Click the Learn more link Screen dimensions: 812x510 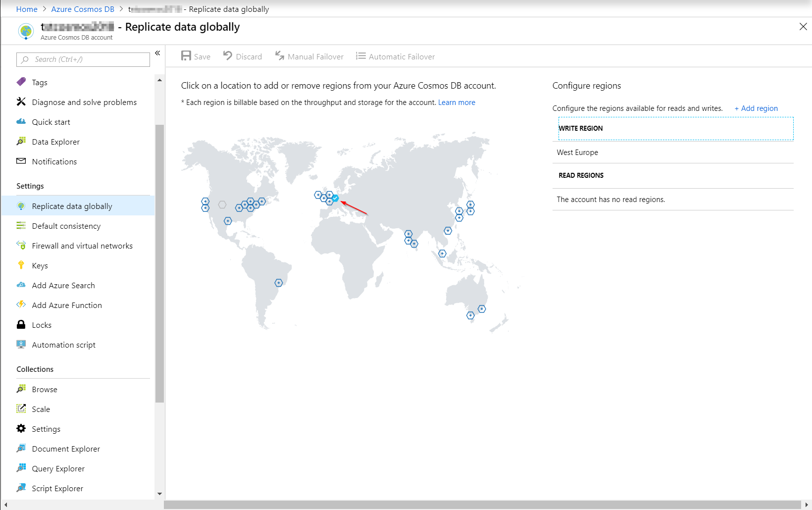(x=457, y=102)
